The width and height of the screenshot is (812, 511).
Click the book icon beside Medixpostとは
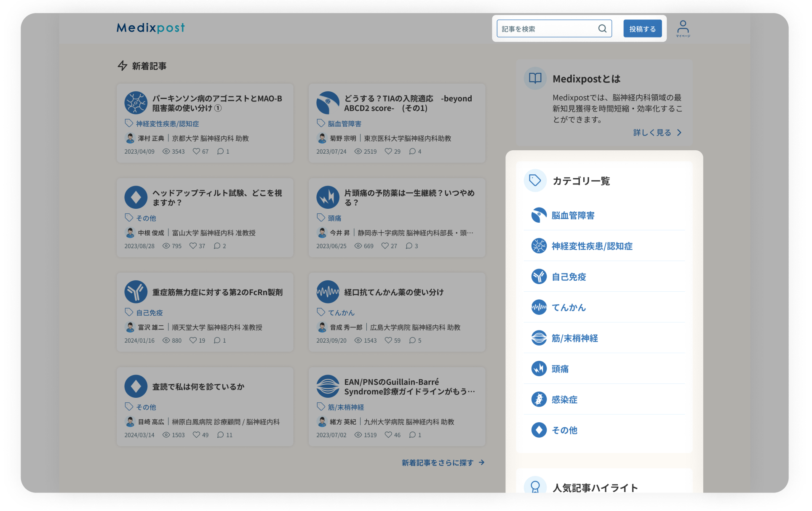coord(535,78)
